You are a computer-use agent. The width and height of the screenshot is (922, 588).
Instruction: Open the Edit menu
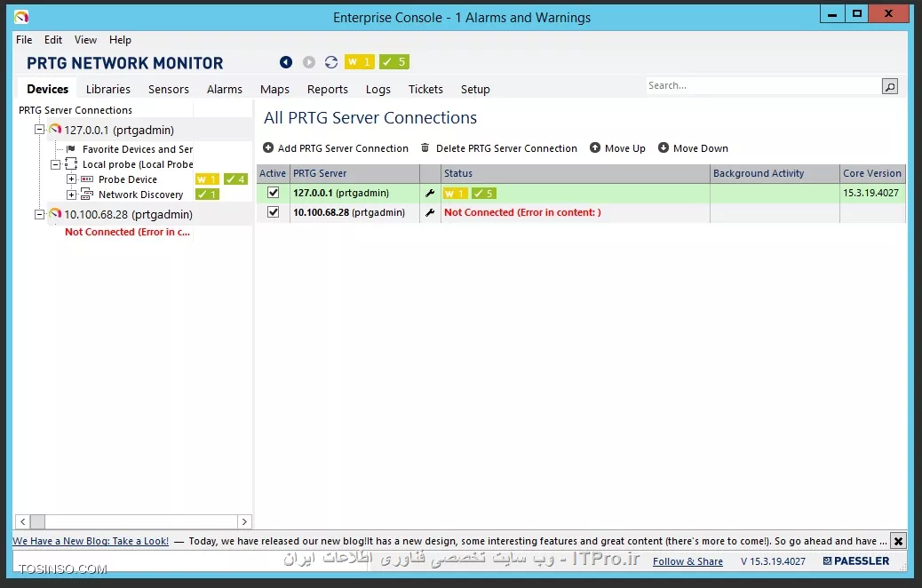point(53,40)
